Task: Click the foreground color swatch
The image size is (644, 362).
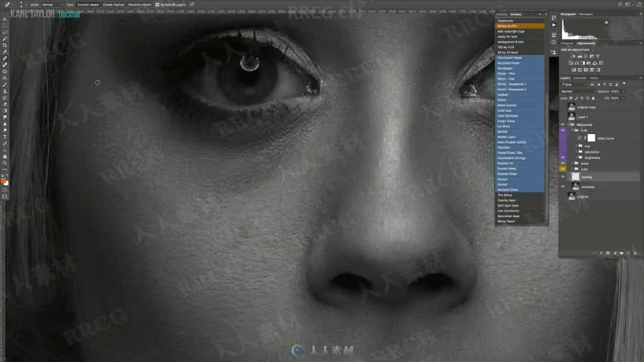Action: pos(4,180)
